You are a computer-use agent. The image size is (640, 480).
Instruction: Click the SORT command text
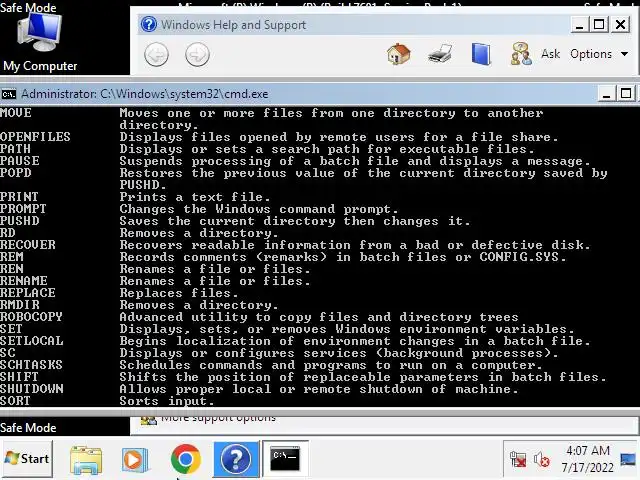click(x=15, y=401)
